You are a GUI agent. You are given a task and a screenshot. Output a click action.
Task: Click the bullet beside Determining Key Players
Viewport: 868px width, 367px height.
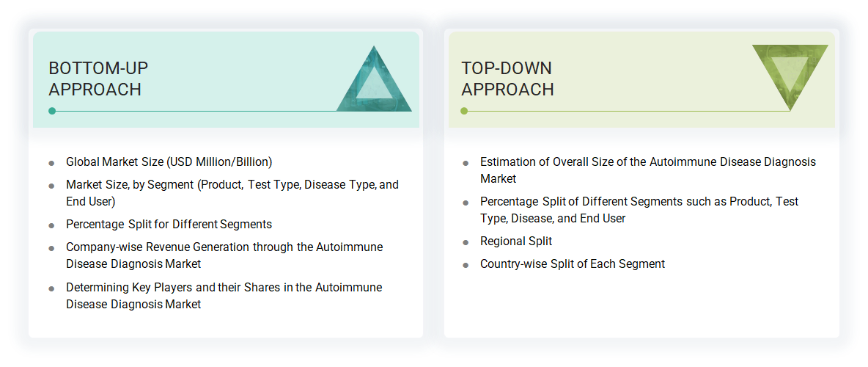click(x=51, y=288)
